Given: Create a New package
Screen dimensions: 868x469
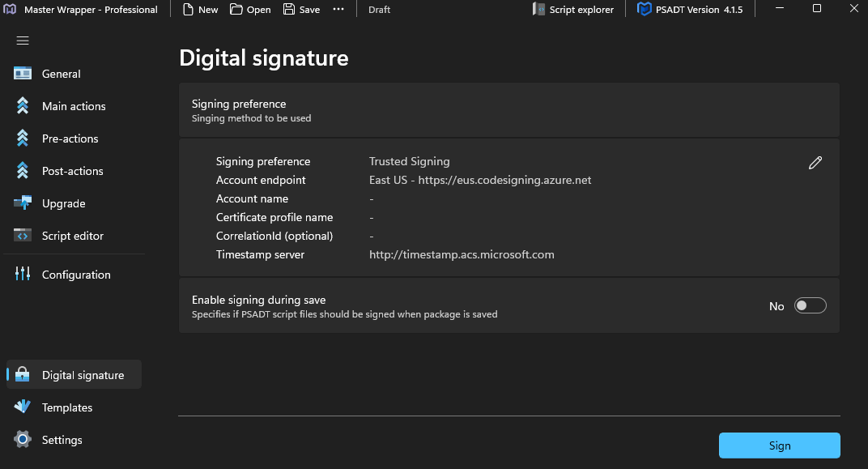Looking at the screenshot, I should point(200,10).
